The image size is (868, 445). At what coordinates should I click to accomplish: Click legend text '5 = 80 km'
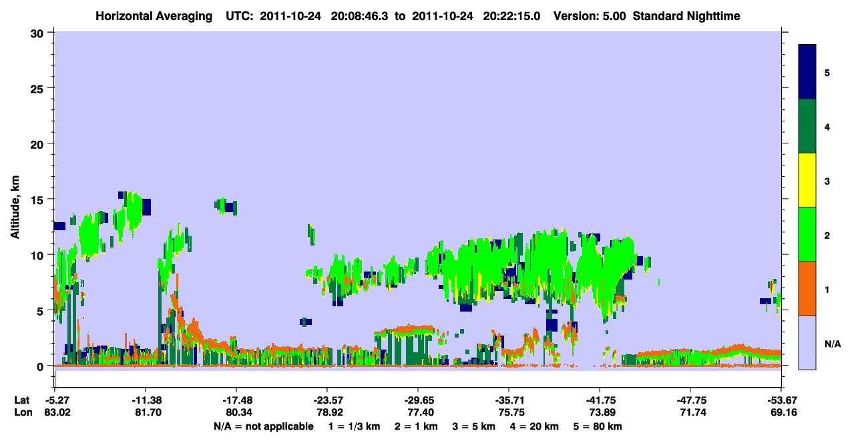pos(597,426)
